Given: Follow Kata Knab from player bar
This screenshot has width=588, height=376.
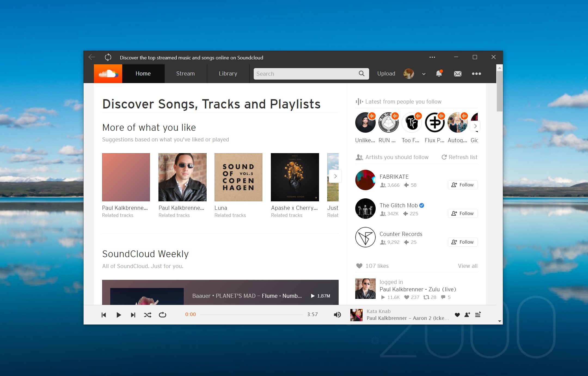Looking at the screenshot, I should 467,315.
